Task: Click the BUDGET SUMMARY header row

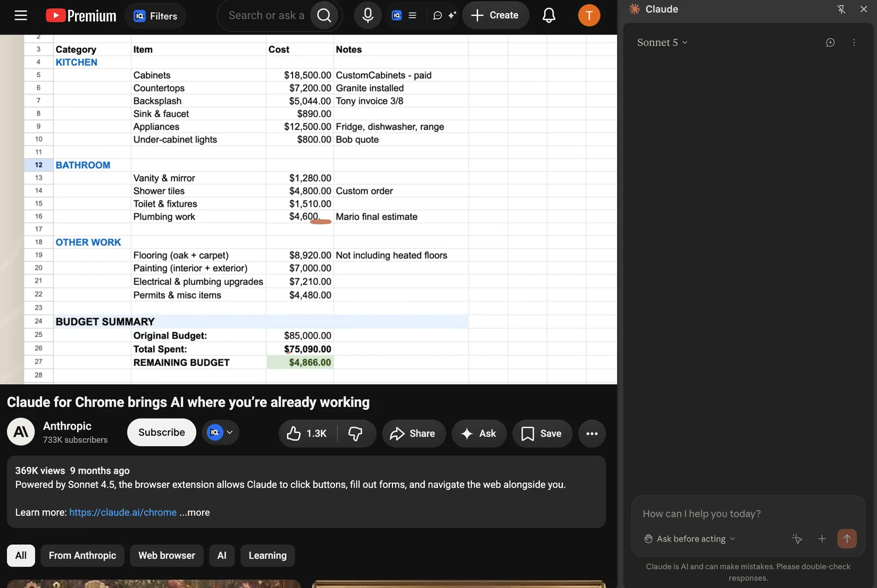Action: click(x=261, y=322)
